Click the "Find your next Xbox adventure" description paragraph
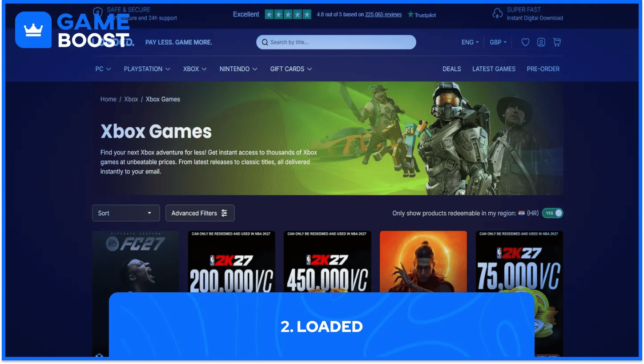Image resolution: width=644 pixels, height=364 pixels. coord(209,162)
